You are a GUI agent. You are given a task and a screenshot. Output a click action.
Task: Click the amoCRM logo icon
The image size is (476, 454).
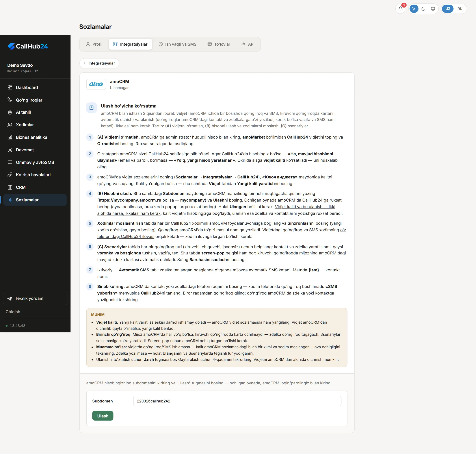[96, 84]
